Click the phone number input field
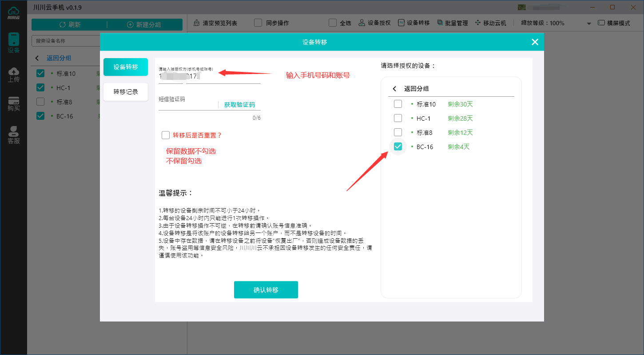Screen dimensions: 644x355 pos(209,76)
